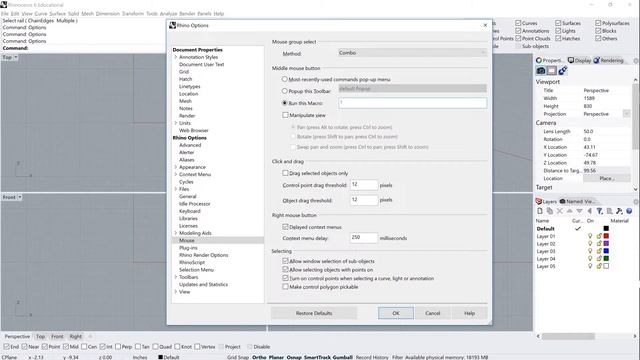
Task: Open the Analyze menu
Action: click(x=168, y=13)
